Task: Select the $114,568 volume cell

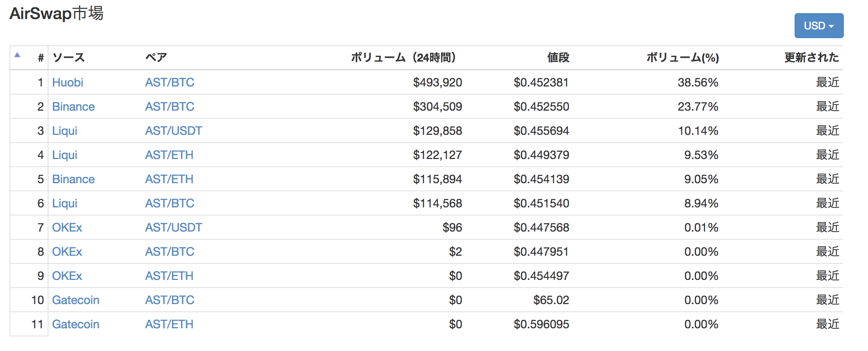Action: pyautogui.click(x=437, y=203)
